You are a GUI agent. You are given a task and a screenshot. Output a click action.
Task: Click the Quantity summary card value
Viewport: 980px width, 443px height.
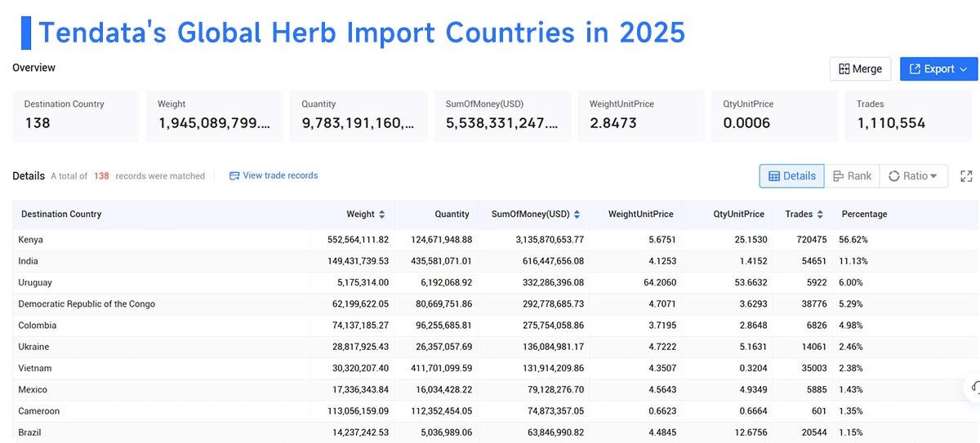pos(359,123)
